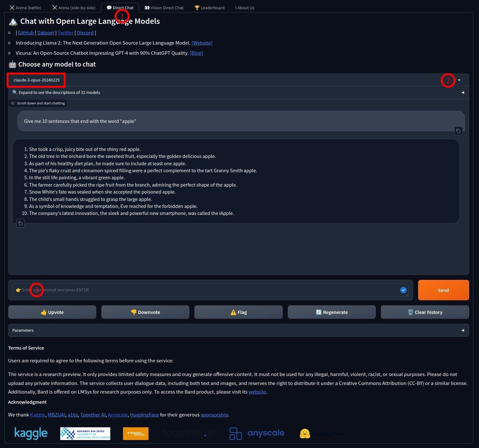The width and height of the screenshot is (479, 448).
Task: Focus the prompt input field
Action: [210, 290]
